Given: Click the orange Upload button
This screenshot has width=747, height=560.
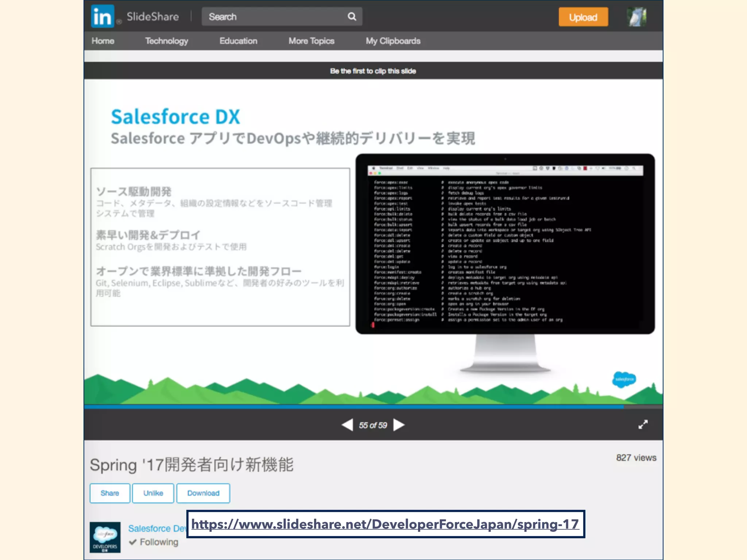Looking at the screenshot, I should coord(583,17).
